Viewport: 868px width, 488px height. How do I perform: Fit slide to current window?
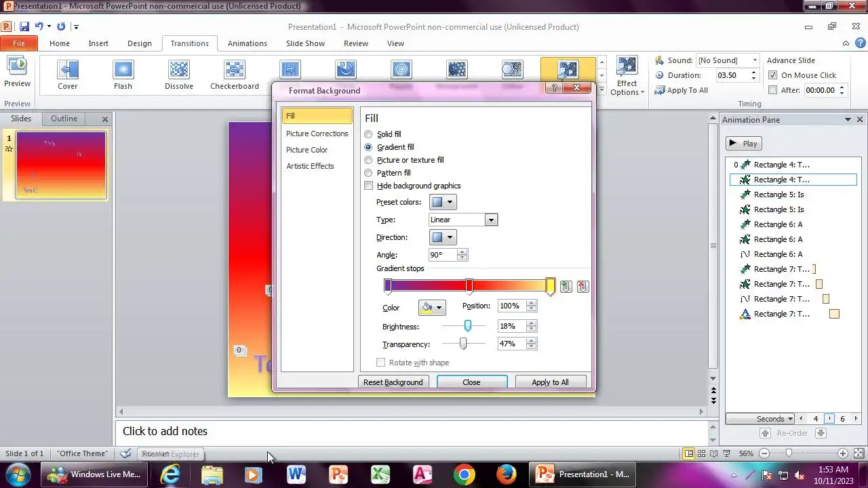(859, 453)
